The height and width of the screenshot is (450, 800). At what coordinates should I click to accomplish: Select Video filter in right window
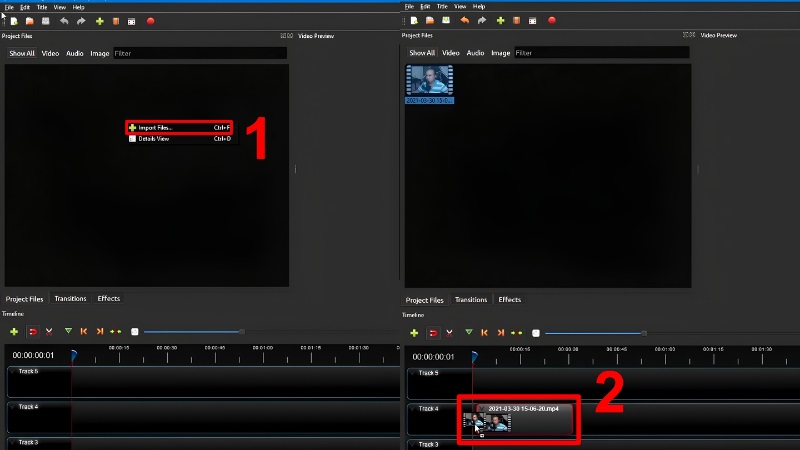(x=451, y=53)
